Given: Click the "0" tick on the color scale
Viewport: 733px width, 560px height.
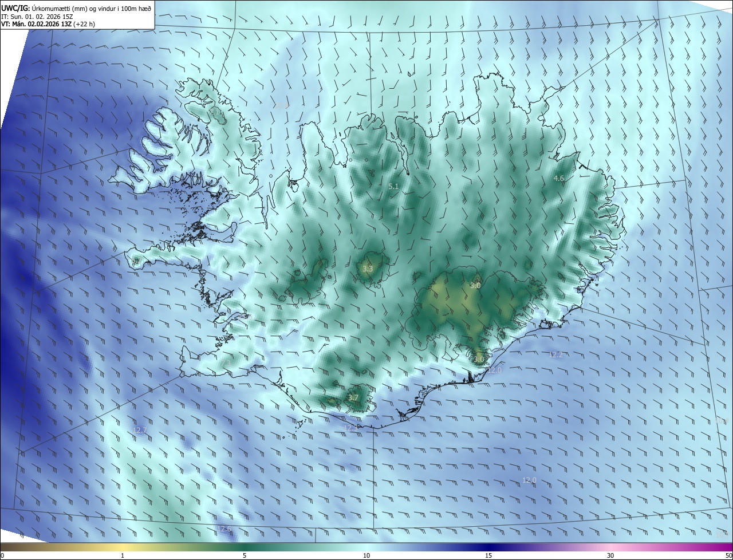Looking at the screenshot, I should (2, 556).
